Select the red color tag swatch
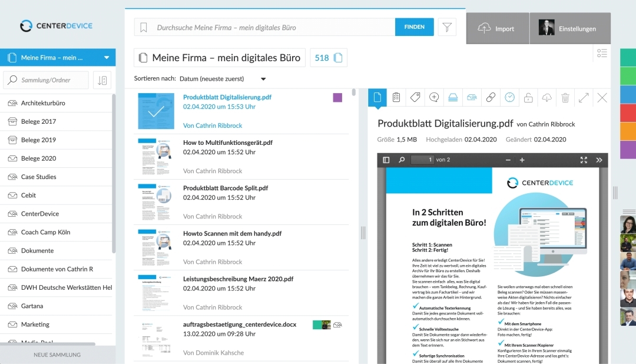The height and width of the screenshot is (364, 636). [628, 112]
